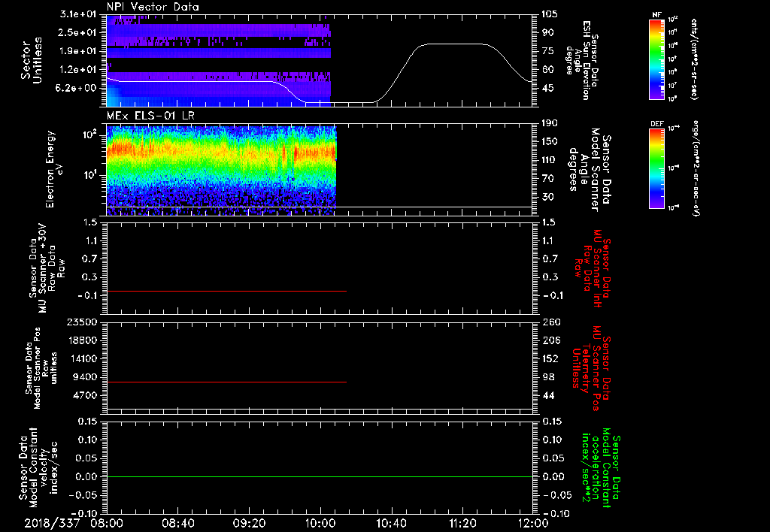Click the 75 degree sun elevation tick
This screenshot has width=770, height=532.
click(547, 51)
